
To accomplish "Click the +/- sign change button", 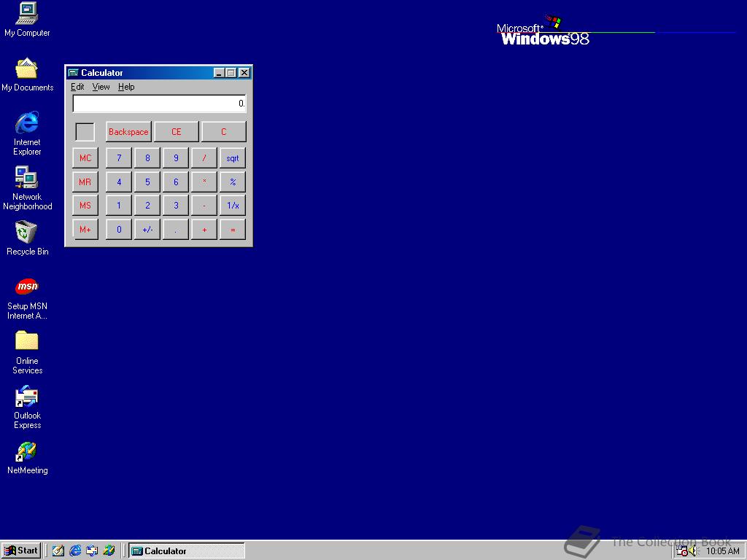I will pos(147,230).
